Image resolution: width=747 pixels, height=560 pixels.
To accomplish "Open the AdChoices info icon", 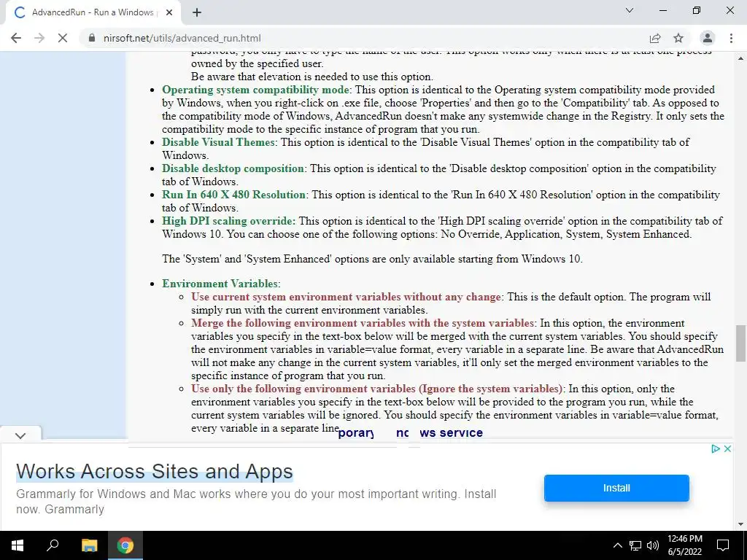I will [x=715, y=448].
